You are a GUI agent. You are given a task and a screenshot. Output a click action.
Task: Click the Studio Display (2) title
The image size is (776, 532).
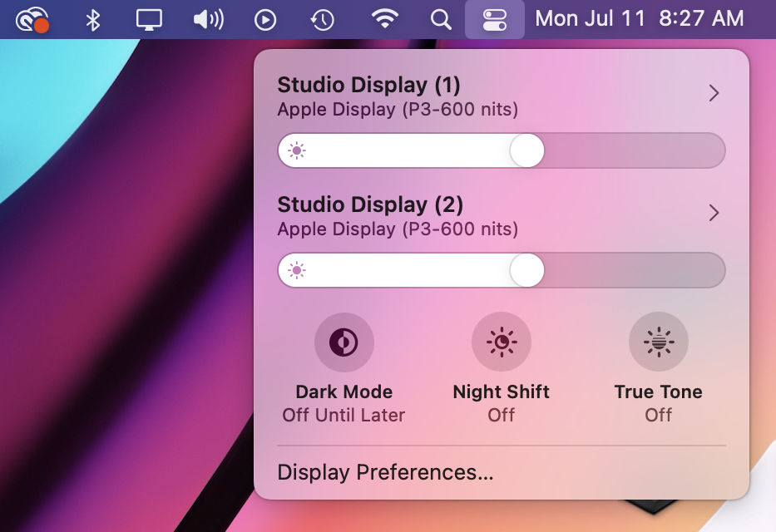370,204
